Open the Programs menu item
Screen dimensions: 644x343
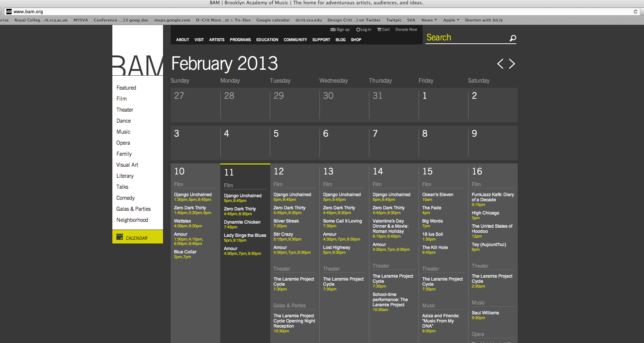tap(240, 40)
